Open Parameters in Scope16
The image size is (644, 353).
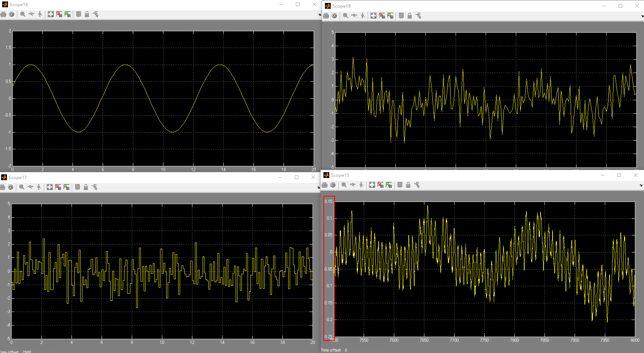point(12,14)
